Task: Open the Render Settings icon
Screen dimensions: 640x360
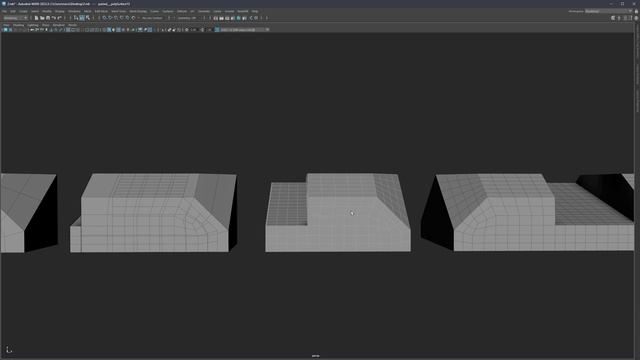Action: 233,18
